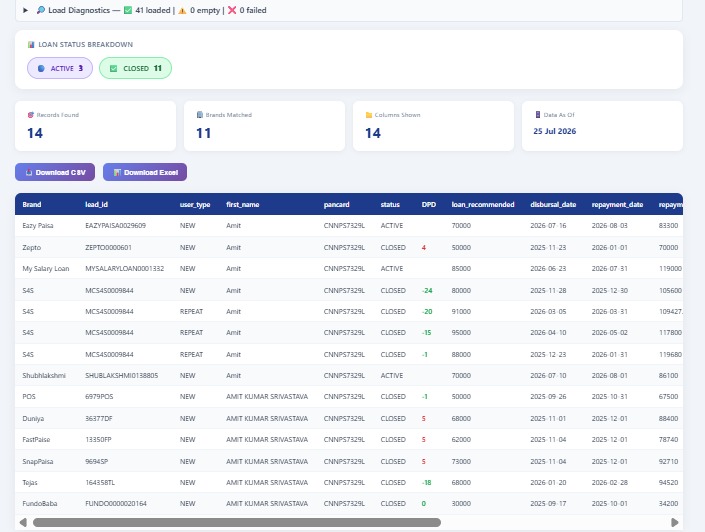Click the Brands Matched building icon

click(200, 115)
